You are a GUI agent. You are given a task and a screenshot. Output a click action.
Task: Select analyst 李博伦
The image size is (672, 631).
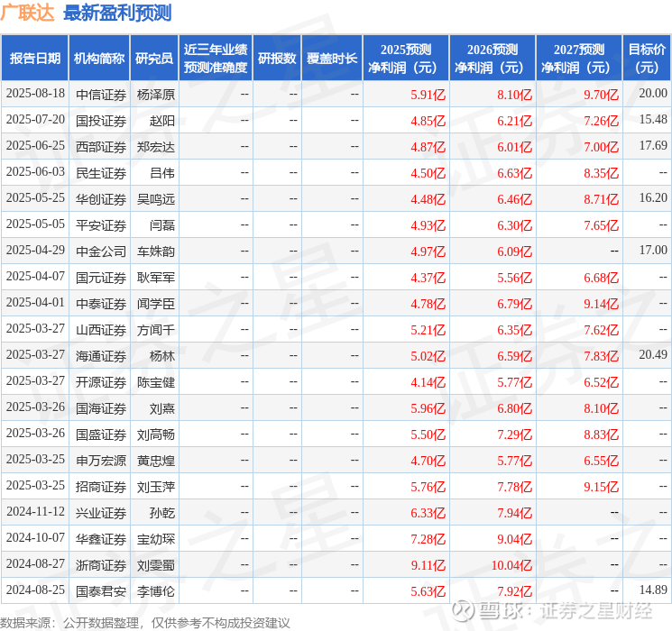click(x=156, y=591)
